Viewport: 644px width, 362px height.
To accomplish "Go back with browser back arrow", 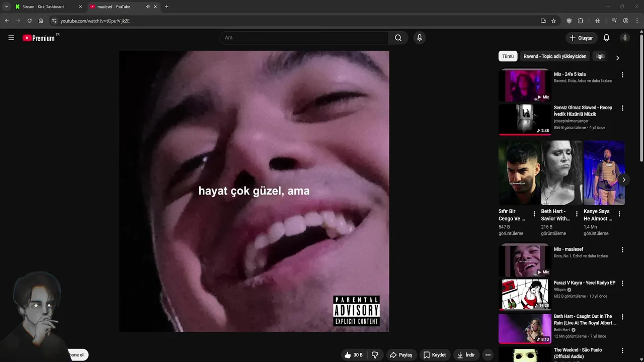I will 7,21.
